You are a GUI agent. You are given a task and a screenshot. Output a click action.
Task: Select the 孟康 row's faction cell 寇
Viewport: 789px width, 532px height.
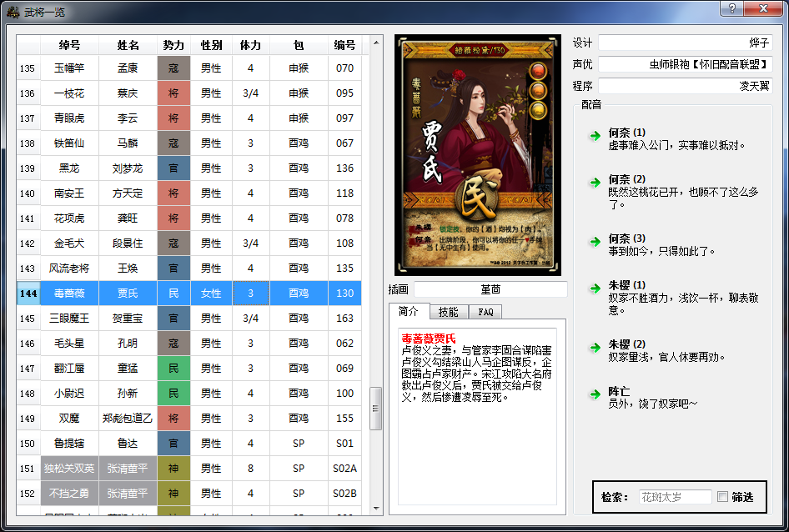point(173,68)
